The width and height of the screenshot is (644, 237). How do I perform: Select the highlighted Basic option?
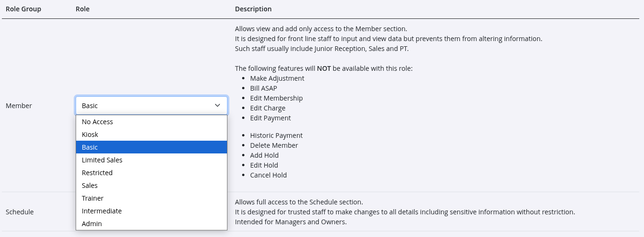tap(90, 147)
